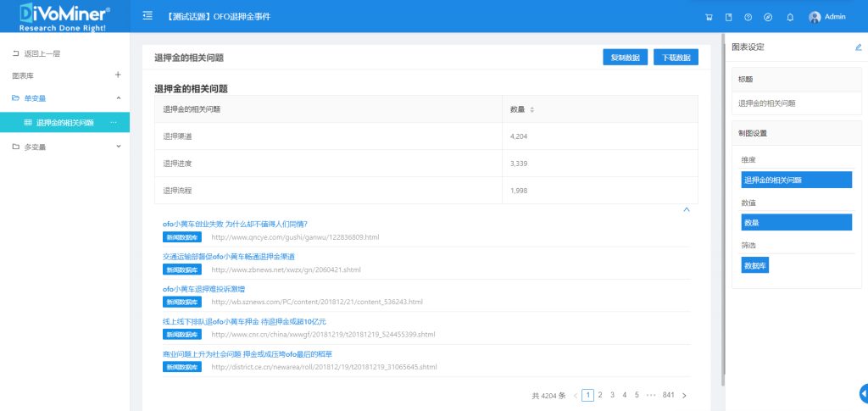Viewport: 868px width, 411px height.
Task: Collapse the article list with the up chevron
Action: pos(687,209)
